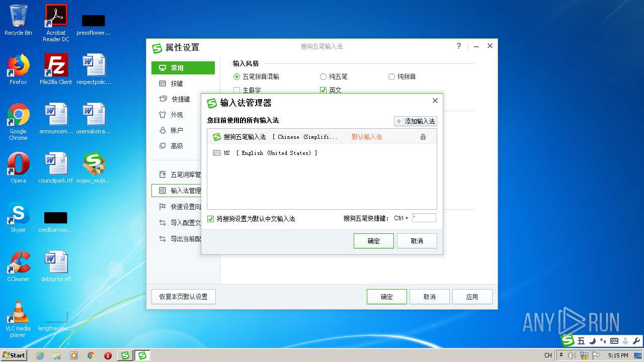644x362 pixels.
Task: Close the 输入法管理器 dialog
Action: [x=435, y=101]
